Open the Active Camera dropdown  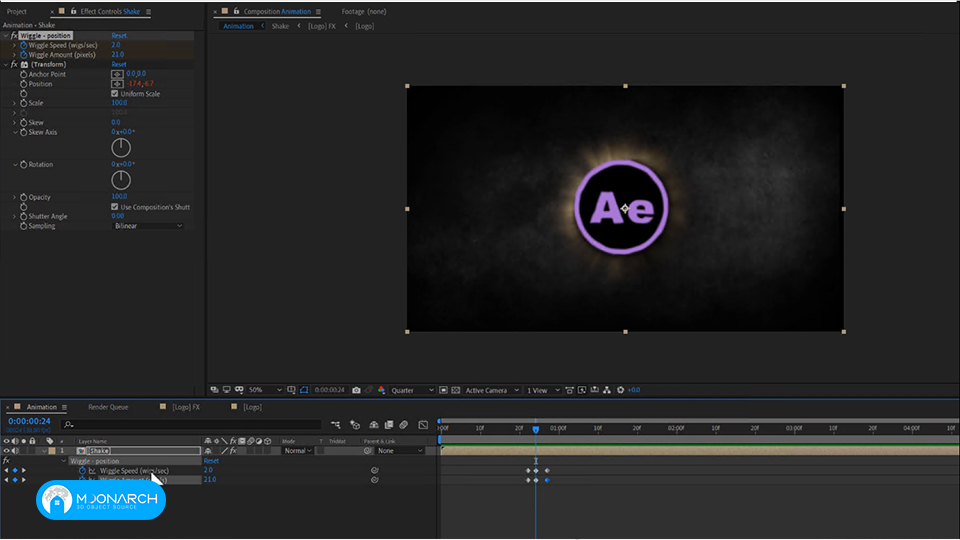(492, 390)
